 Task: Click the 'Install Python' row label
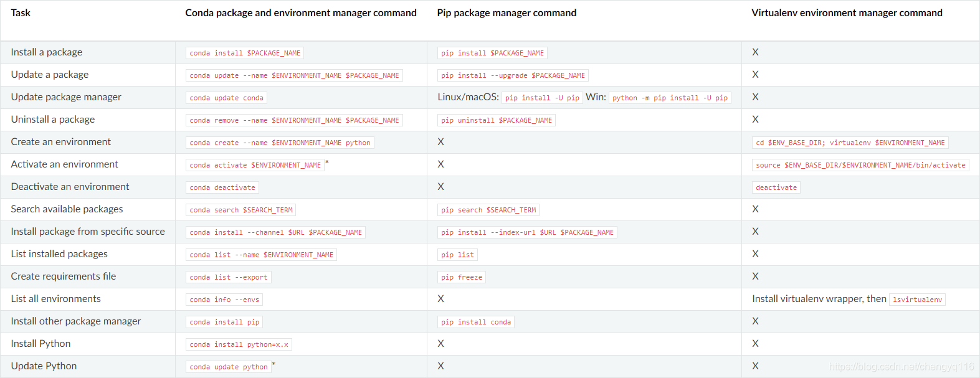(x=41, y=344)
